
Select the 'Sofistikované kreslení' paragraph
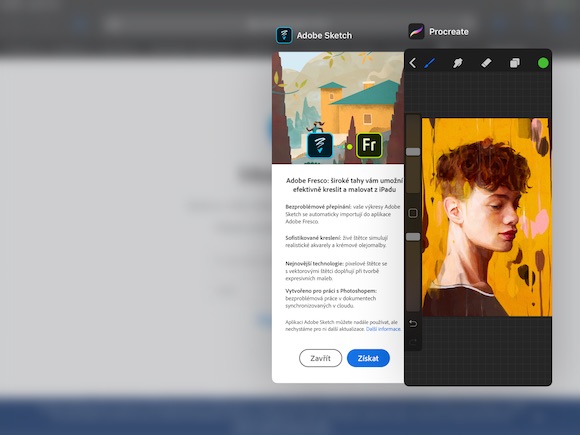click(x=337, y=242)
